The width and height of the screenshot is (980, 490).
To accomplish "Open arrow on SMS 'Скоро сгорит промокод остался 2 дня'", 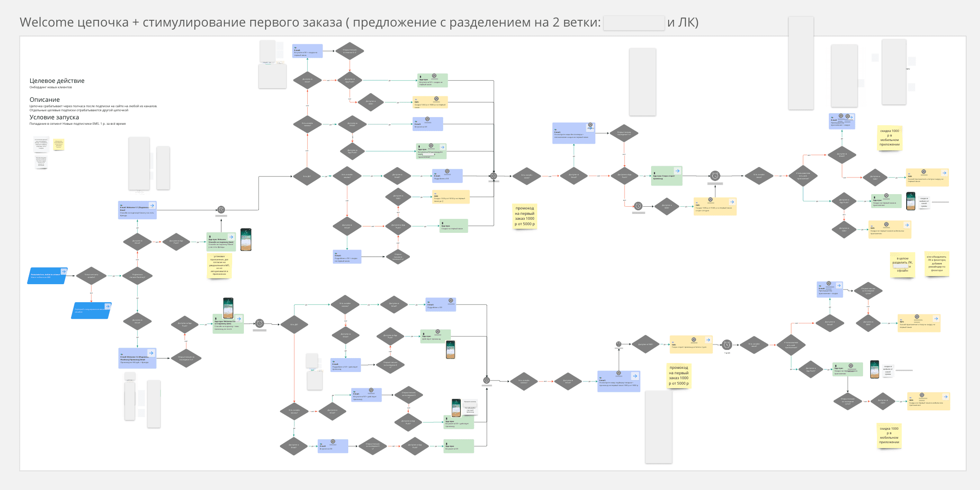I will click(708, 340).
